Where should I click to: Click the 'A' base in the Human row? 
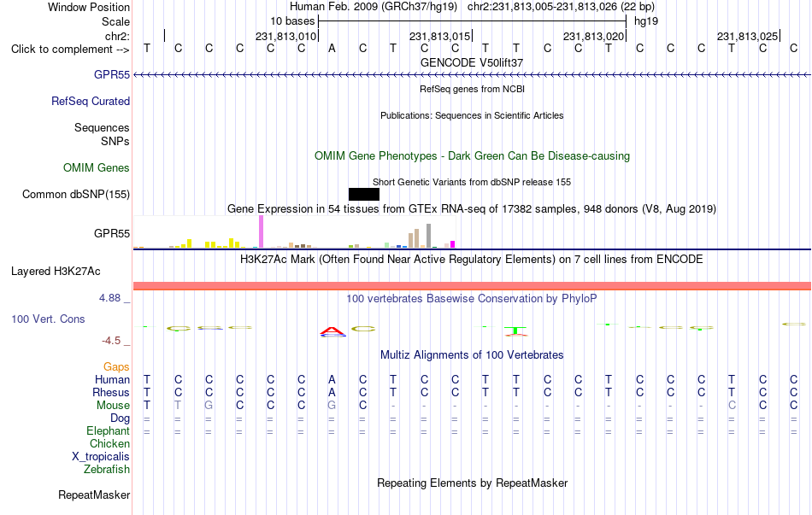(332, 379)
